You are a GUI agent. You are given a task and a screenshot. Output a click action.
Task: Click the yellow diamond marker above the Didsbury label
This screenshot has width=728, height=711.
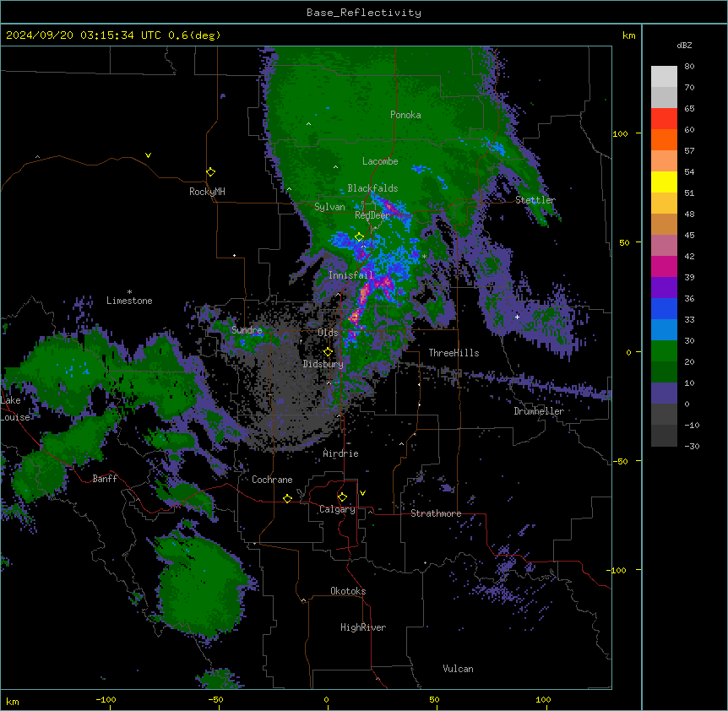pyautogui.click(x=328, y=352)
